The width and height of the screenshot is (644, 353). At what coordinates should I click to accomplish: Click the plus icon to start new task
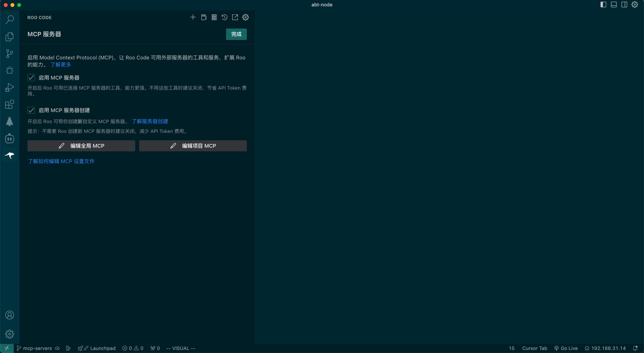pyautogui.click(x=193, y=17)
